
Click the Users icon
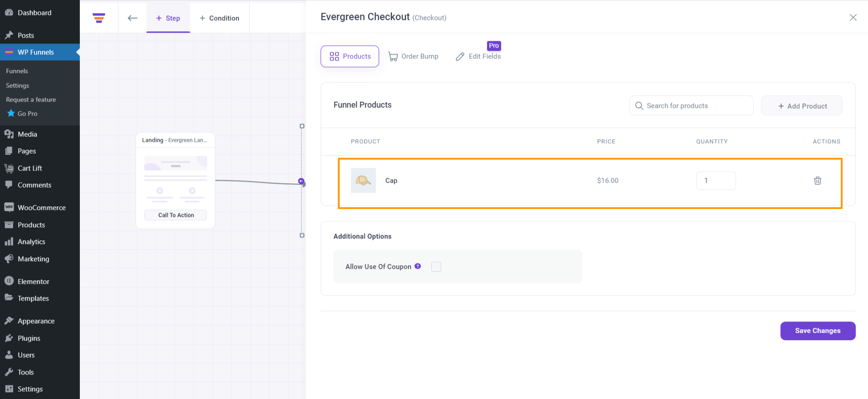(9, 355)
